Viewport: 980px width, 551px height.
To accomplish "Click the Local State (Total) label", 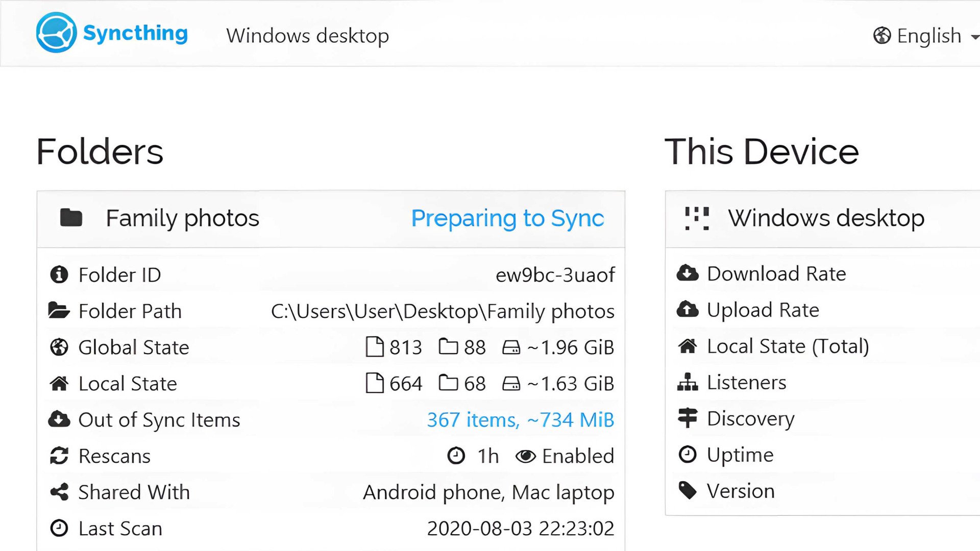I will pyautogui.click(x=788, y=346).
